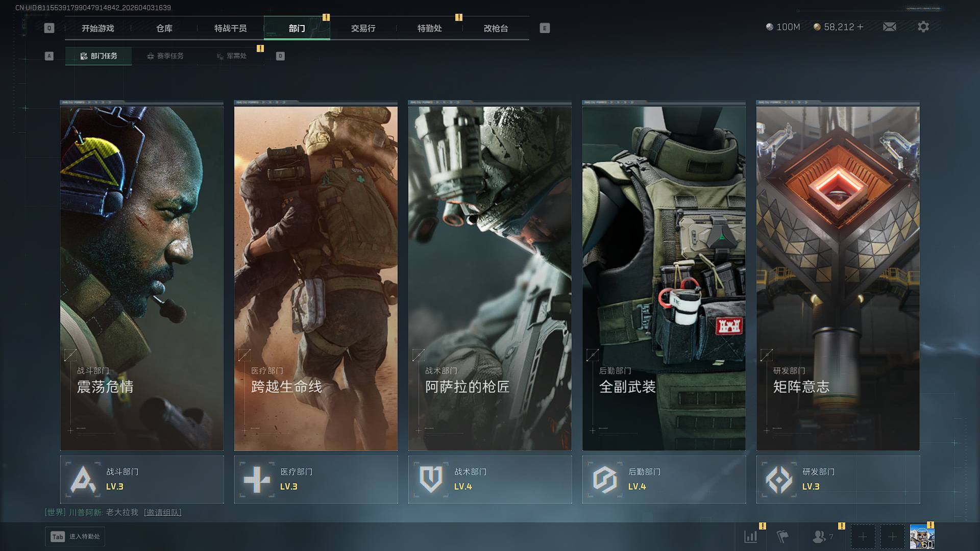This screenshot has height=551, width=980.
Task: Open the 后勤部门 LV.4 button
Action: point(664,479)
